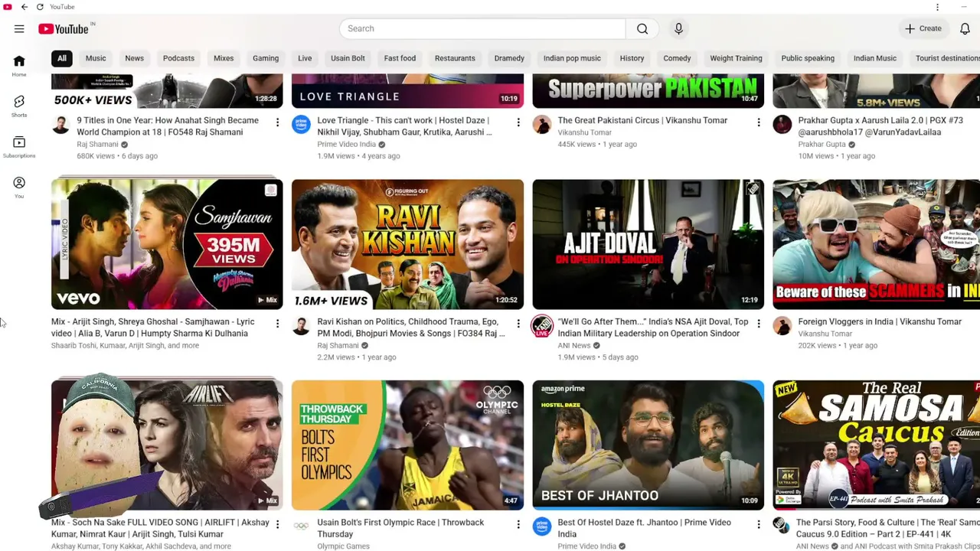Open browser three-dot menu
Viewport: 980px width, 551px height.
click(x=937, y=7)
